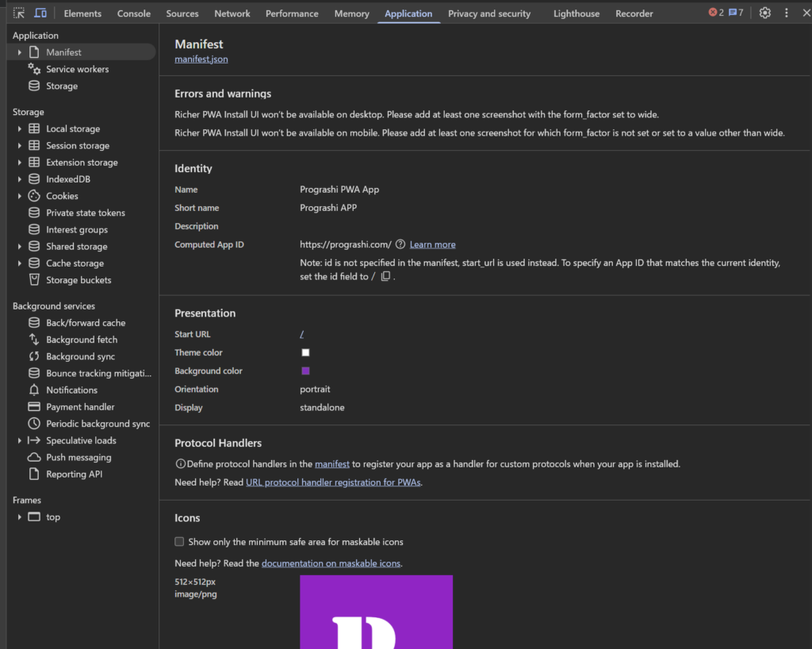
Task: Click the inspect element picker icon
Action: (x=19, y=13)
